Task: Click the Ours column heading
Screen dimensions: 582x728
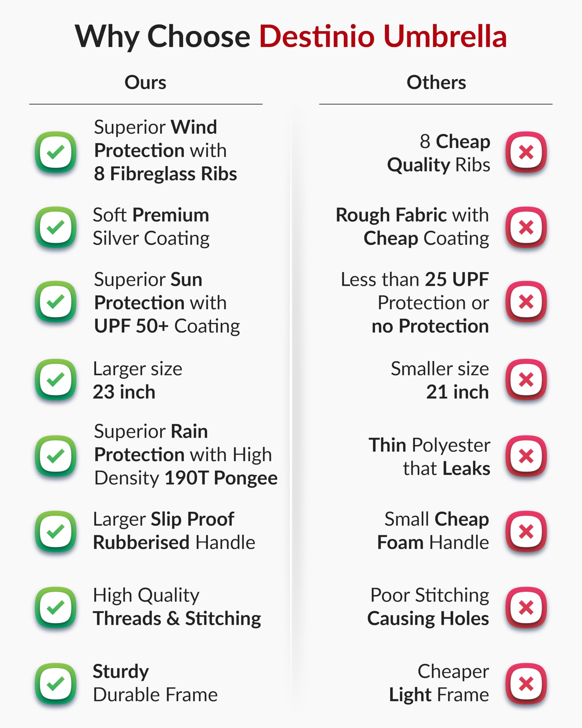Action: 145,82
